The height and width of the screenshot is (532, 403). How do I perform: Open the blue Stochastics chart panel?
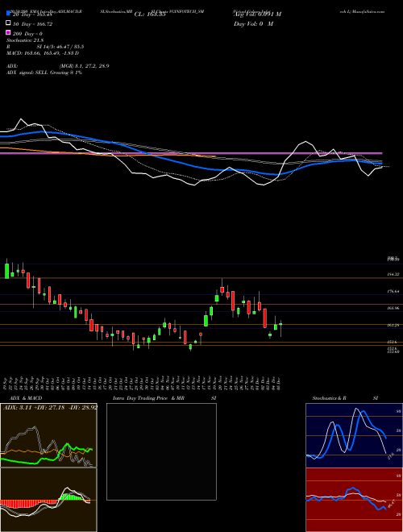tap(354, 435)
